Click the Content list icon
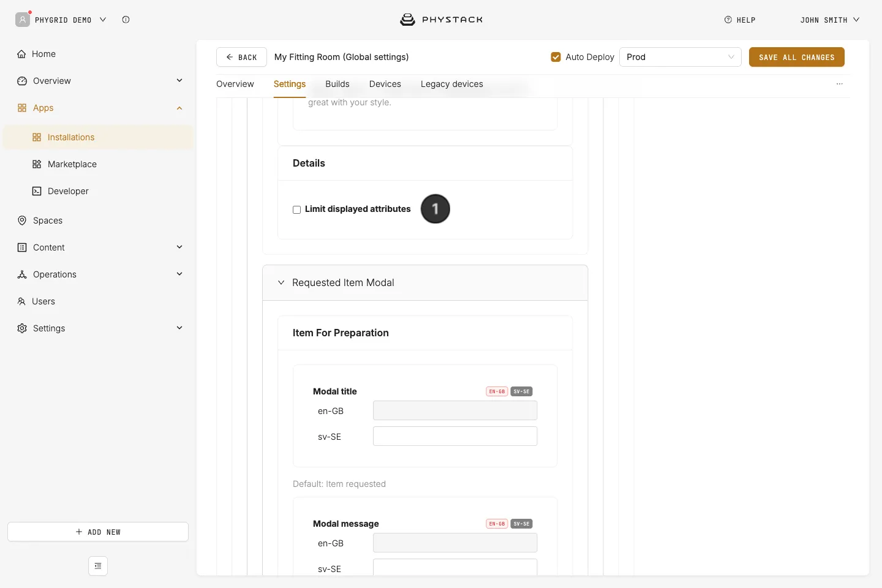The width and height of the screenshot is (882, 588). (22, 247)
